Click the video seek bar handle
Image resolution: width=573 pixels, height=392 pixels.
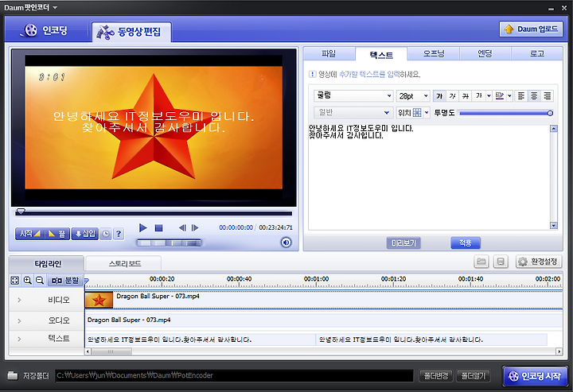click(21, 212)
